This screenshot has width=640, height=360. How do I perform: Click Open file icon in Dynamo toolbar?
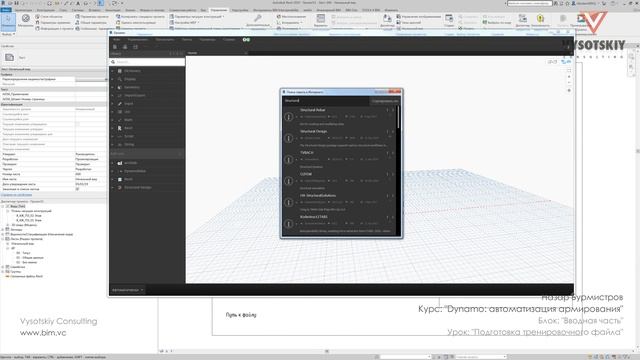[x=125, y=47]
